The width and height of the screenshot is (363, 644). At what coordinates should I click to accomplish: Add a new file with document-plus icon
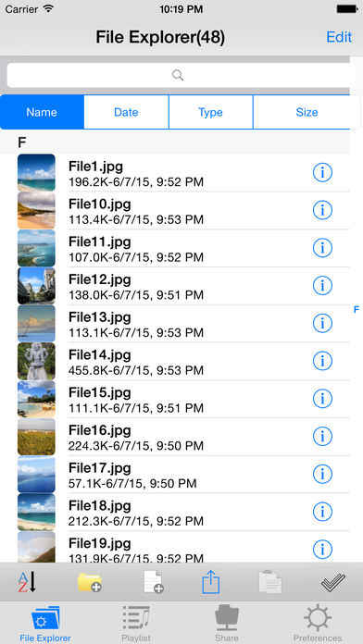[154, 582]
